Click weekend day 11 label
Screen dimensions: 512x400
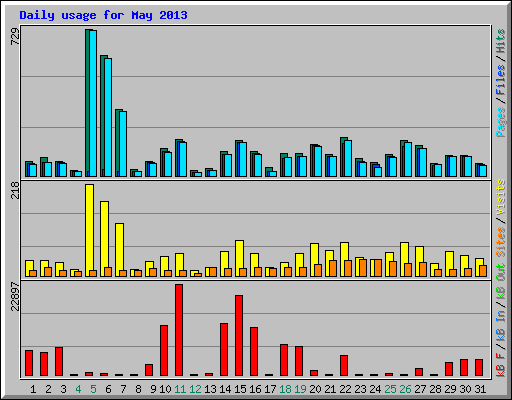tap(180, 389)
